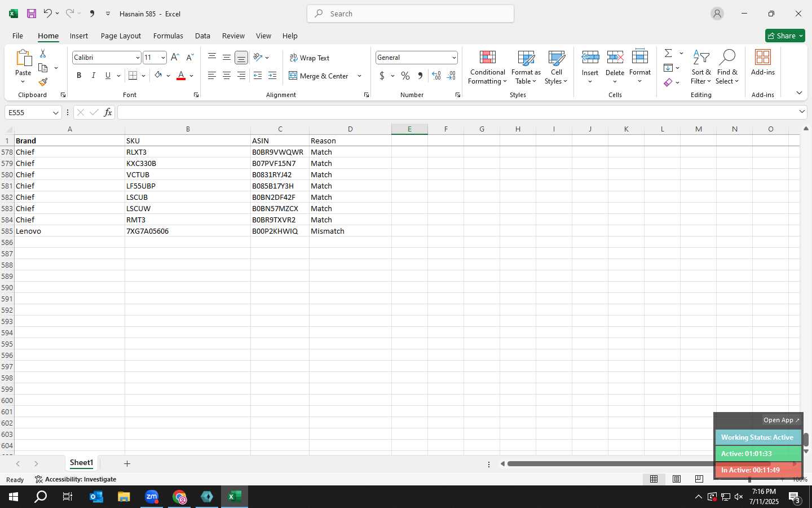Image resolution: width=812 pixels, height=508 pixels.
Task: Switch to Page Layout tab
Action: click(121, 36)
